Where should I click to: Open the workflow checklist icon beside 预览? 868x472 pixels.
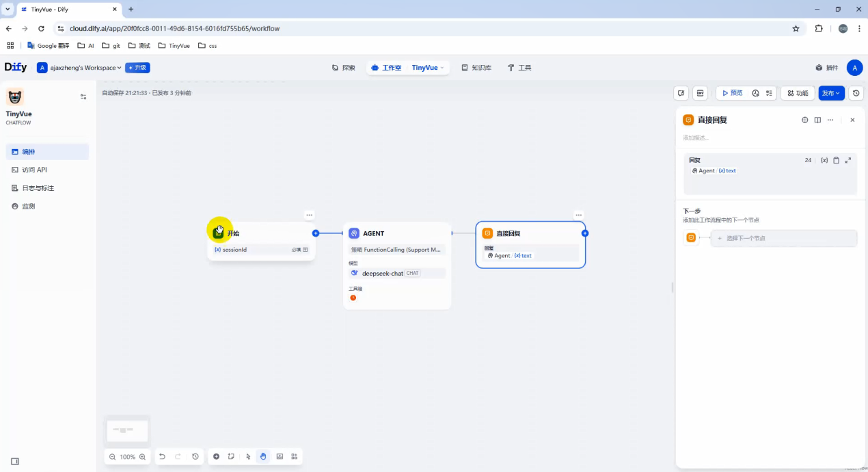[x=770, y=93]
